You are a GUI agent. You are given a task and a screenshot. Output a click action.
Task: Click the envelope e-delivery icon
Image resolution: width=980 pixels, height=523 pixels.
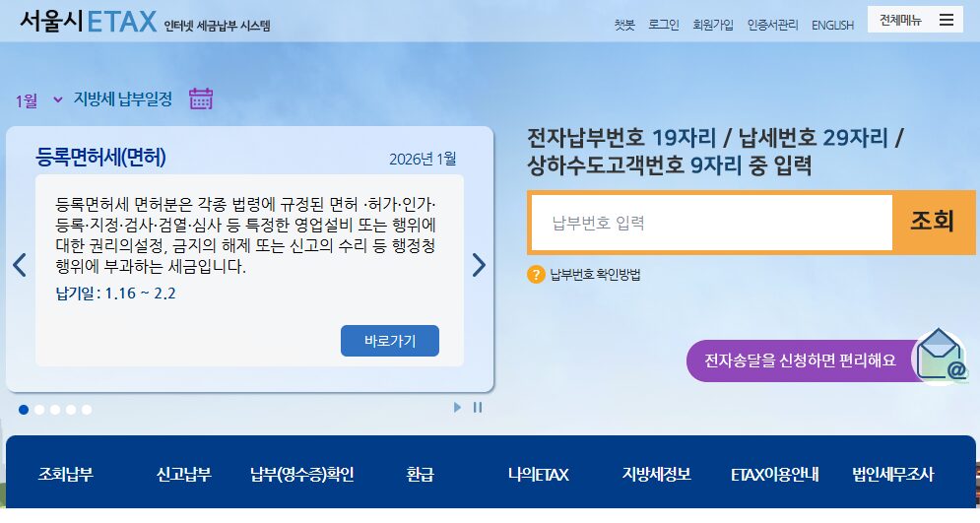pos(941,357)
